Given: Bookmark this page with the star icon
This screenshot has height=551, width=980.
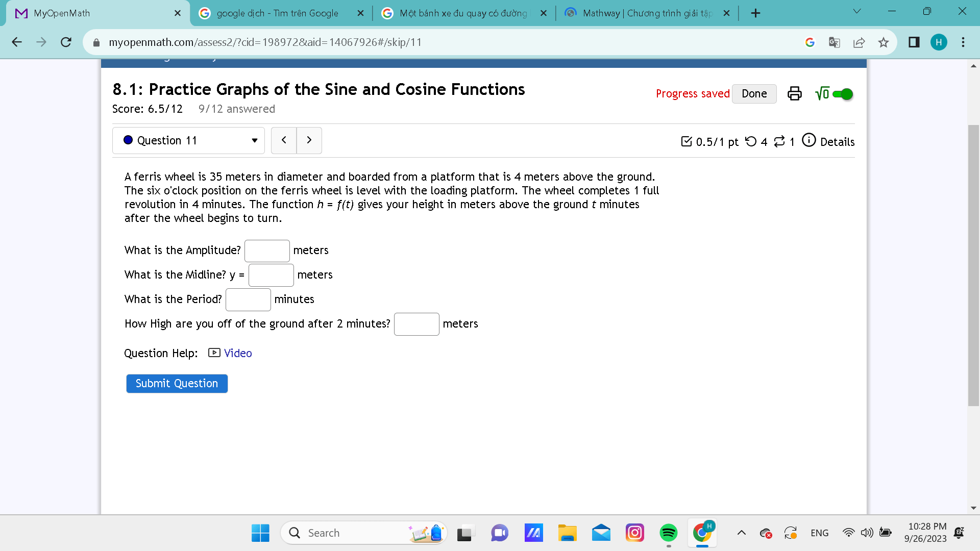Looking at the screenshot, I should point(884,42).
